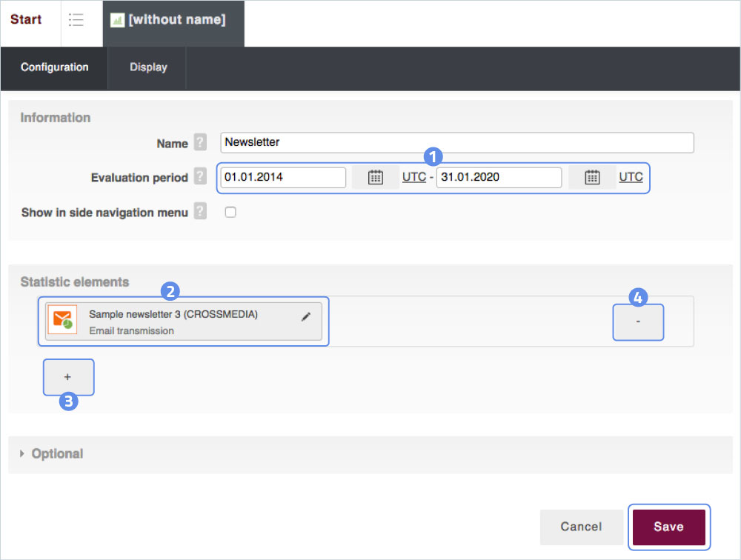Add a new statistic element
Viewport: 741px width, 560px height.
[68, 377]
